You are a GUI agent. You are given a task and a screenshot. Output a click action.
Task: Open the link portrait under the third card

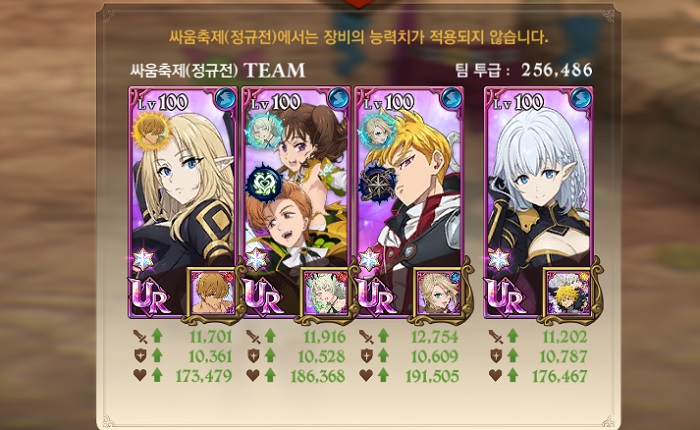coord(439,293)
